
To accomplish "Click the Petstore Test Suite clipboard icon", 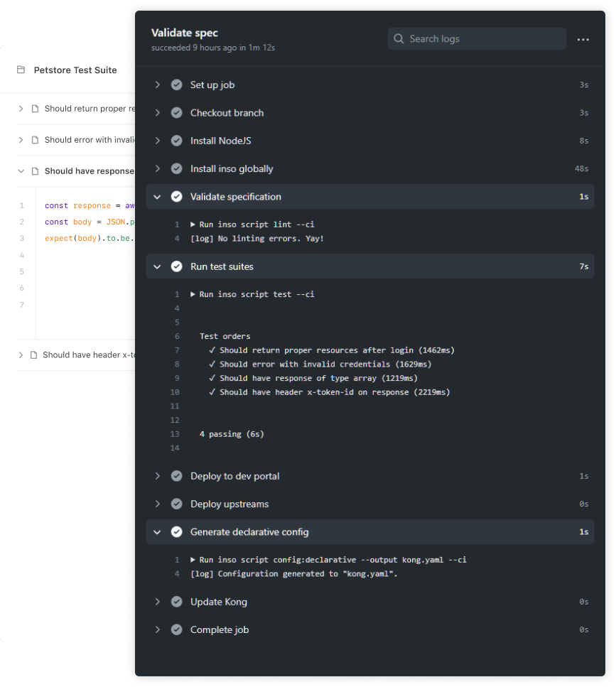I will [22, 69].
